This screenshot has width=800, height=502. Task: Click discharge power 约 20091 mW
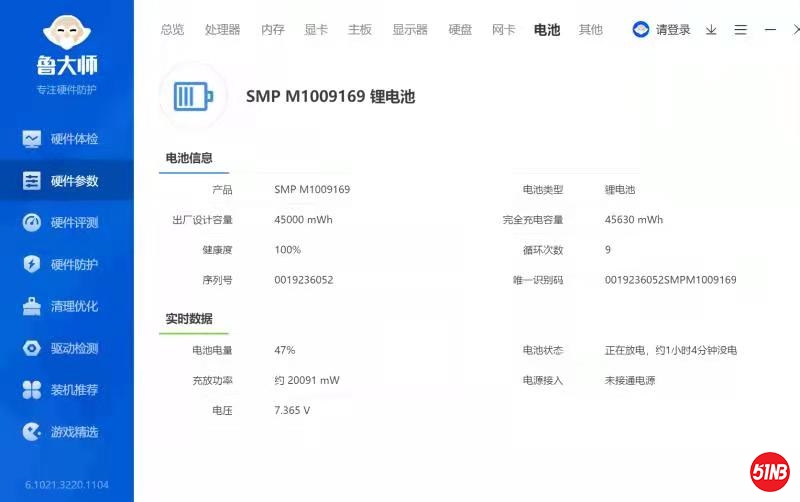307,380
